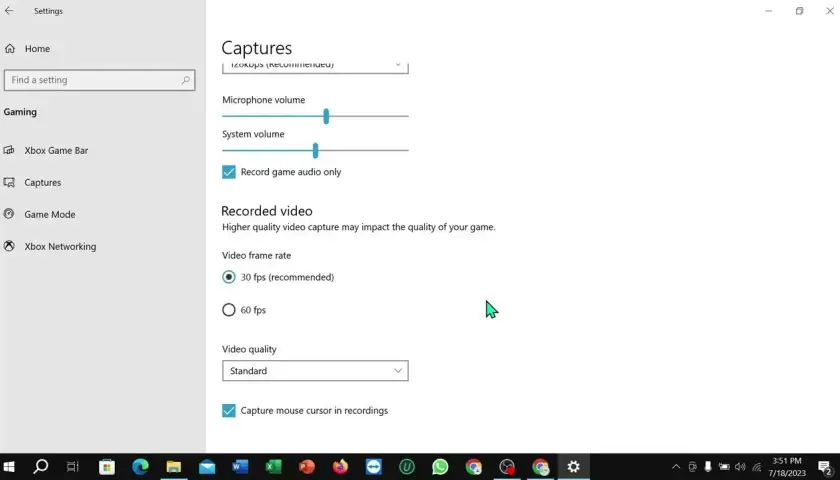840x480 pixels.
Task: Open File Explorer from taskbar
Action: click(x=174, y=467)
